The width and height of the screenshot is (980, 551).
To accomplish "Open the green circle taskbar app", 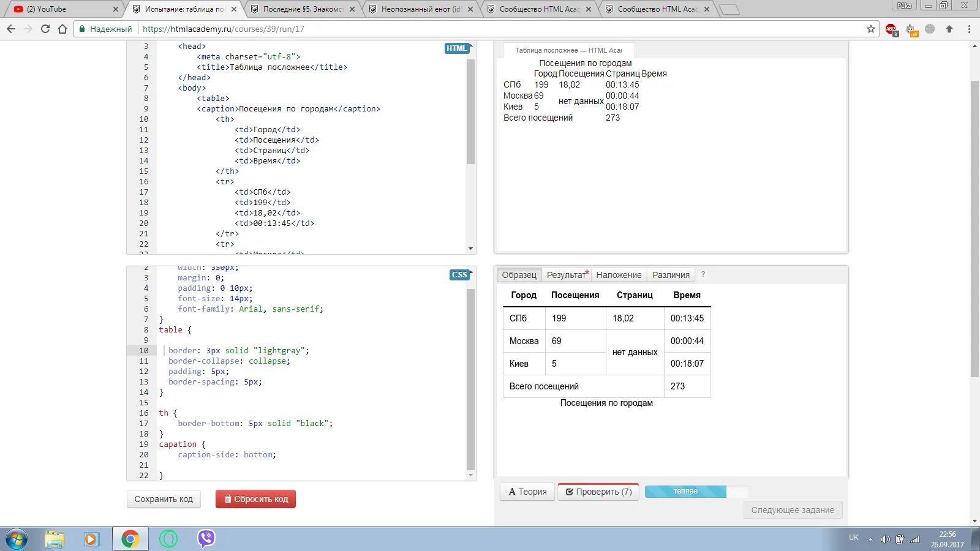I will click(168, 539).
